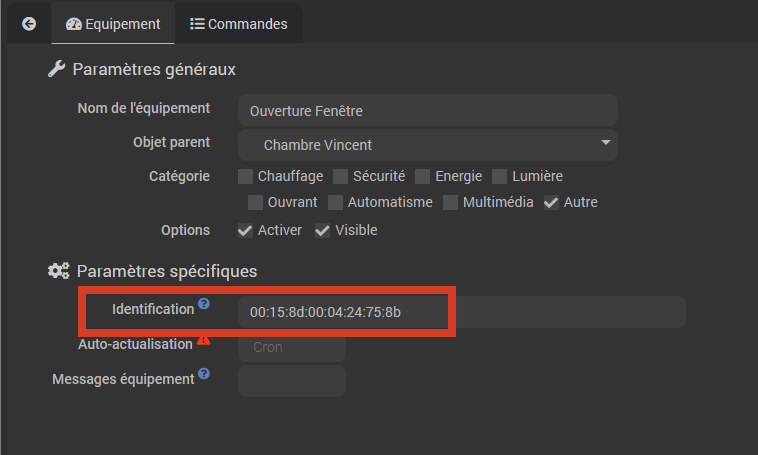This screenshot has height=455, width=758.
Task: Toggle the Visible option checkbox
Action: pos(323,231)
